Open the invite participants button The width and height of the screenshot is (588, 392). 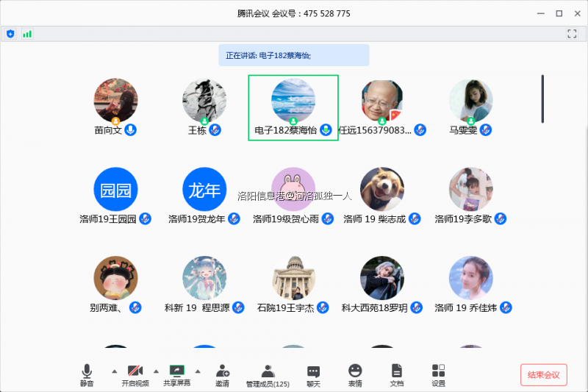click(x=223, y=375)
